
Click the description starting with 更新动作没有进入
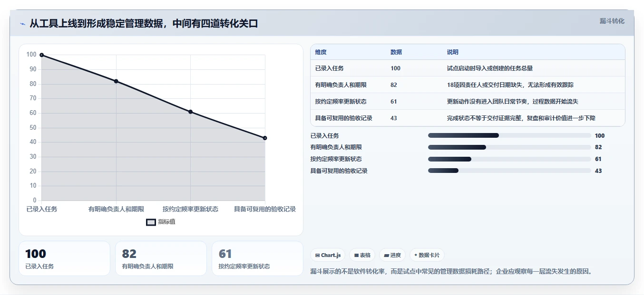point(512,102)
